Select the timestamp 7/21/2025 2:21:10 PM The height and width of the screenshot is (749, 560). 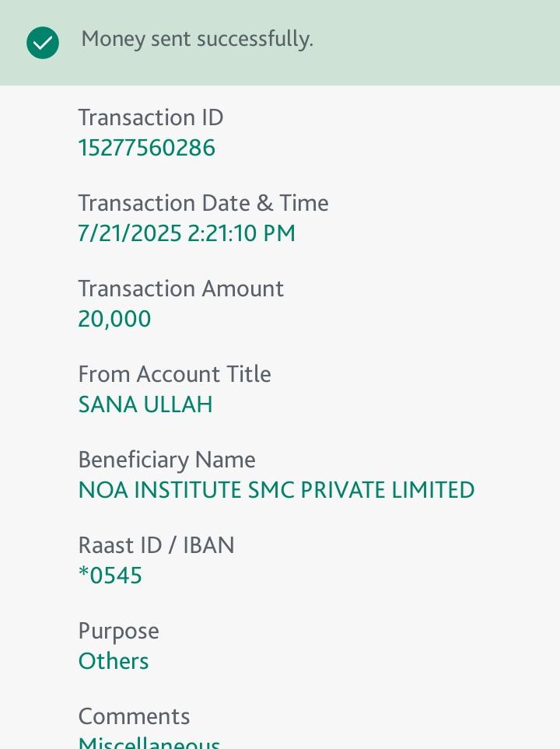point(187,233)
